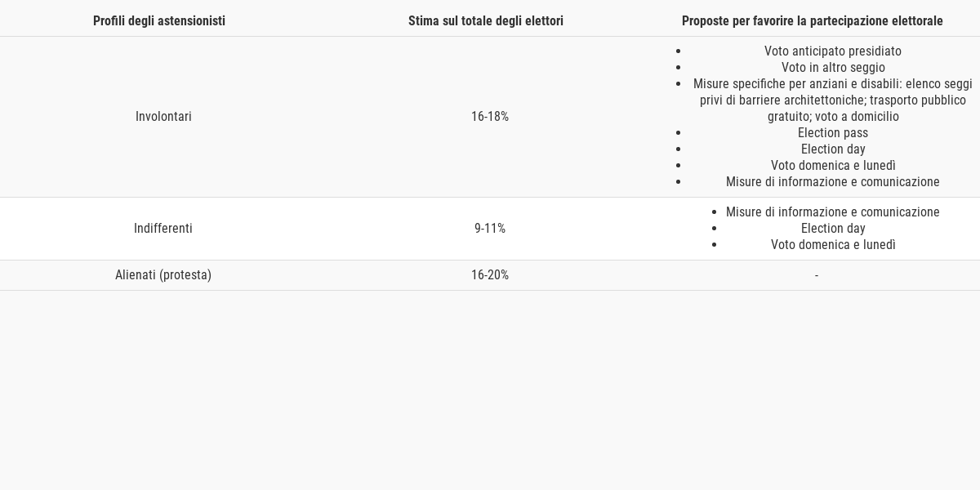Click 'Voto domenica e lunedì' in the Indifferenti row
This screenshot has width=980, height=490.
coord(833,245)
